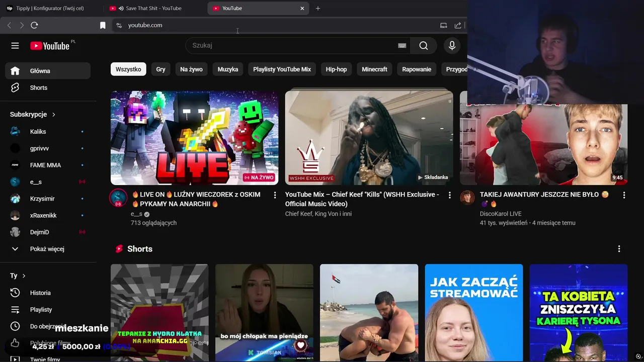This screenshot has width=644, height=362.
Task: Open Playlisty in sidebar
Action: coord(48,310)
